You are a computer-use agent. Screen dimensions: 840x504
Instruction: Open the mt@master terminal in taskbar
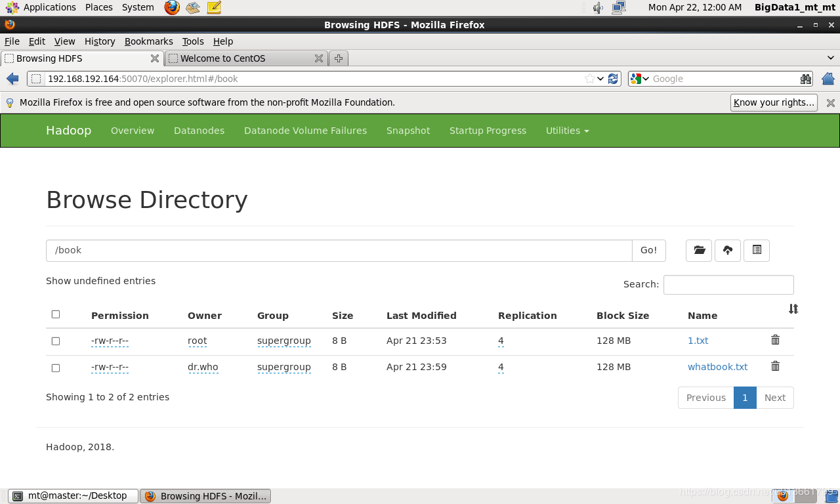tap(73, 496)
